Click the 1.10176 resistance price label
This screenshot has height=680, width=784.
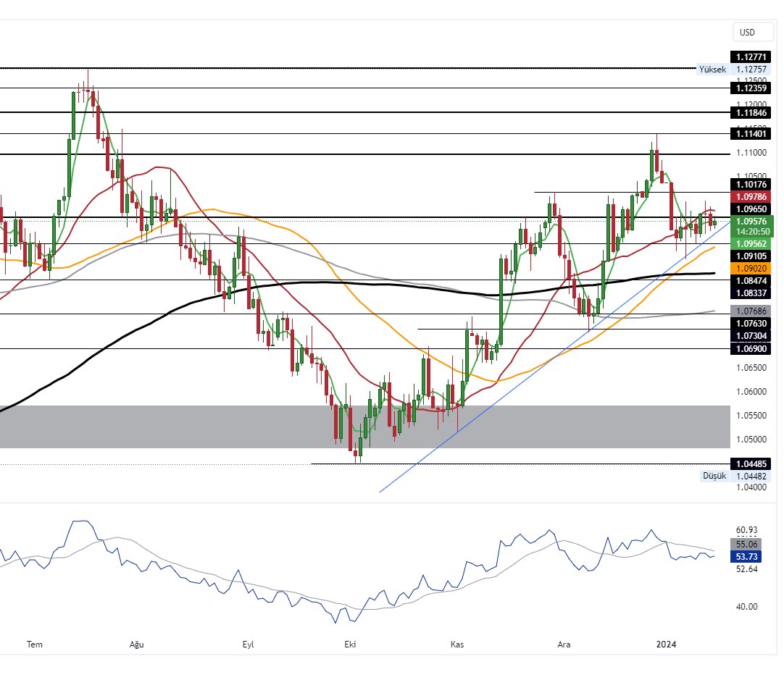(x=751, y=185)
